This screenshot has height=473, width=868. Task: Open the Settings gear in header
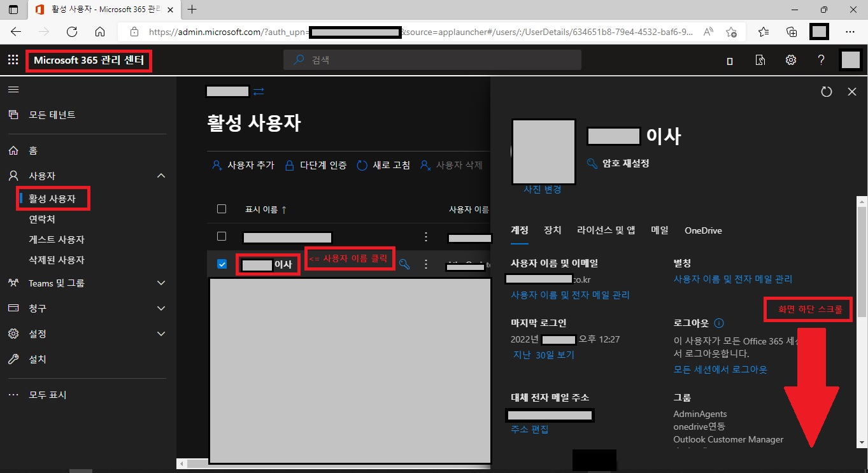[x=791, y=60]
